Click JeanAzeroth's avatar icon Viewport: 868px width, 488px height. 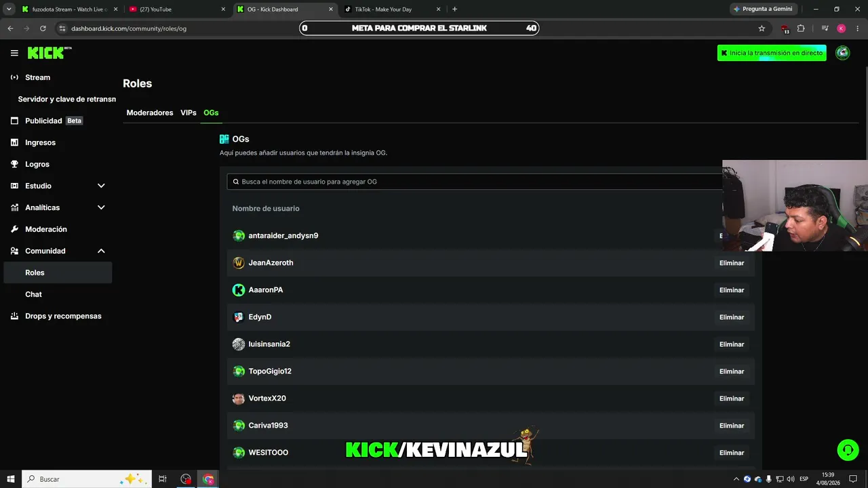pos(239,263)
